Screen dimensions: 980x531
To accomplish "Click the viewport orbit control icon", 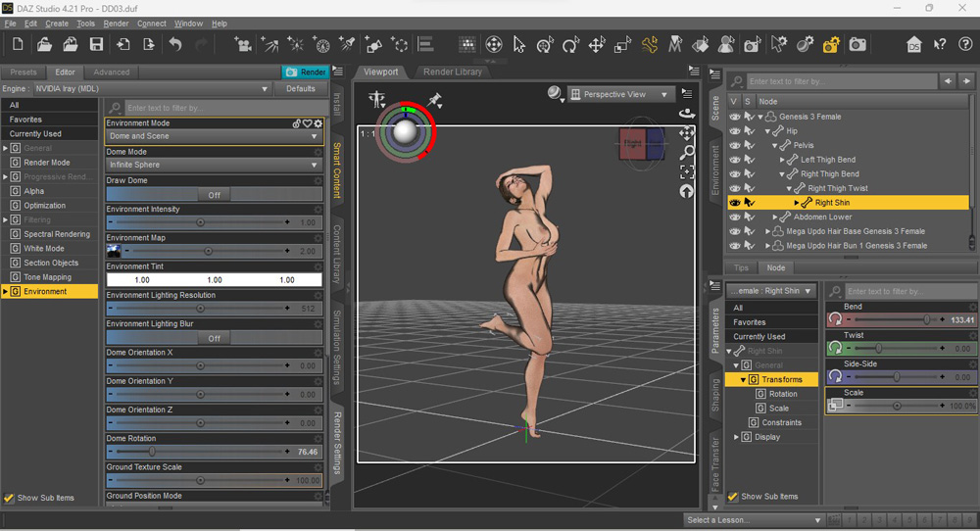I will pos(687,113).
